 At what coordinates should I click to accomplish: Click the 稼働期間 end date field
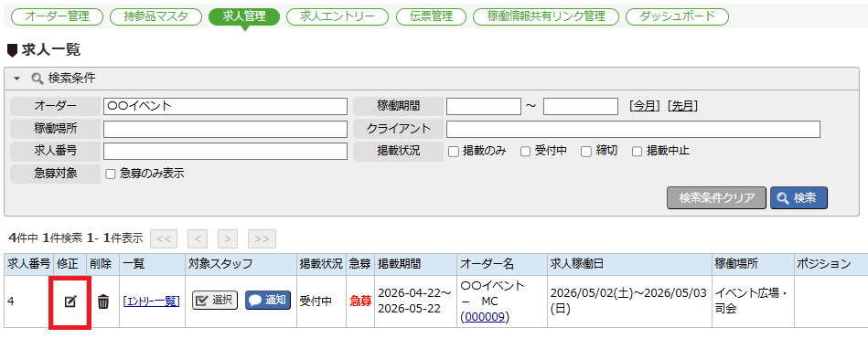[x=581, y=106]
